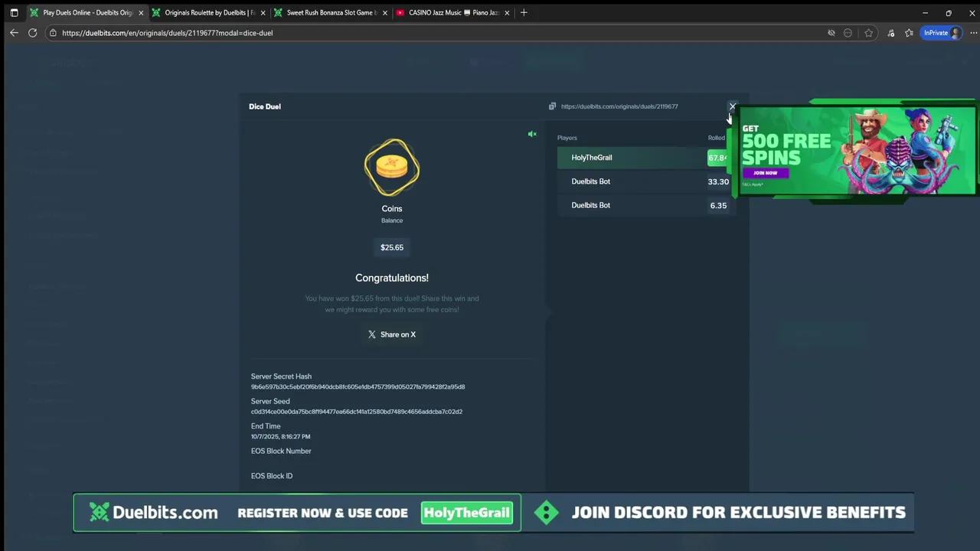Open browser Settings and more menu
Screen dimensions: 980x551
(x=973, y=33)
